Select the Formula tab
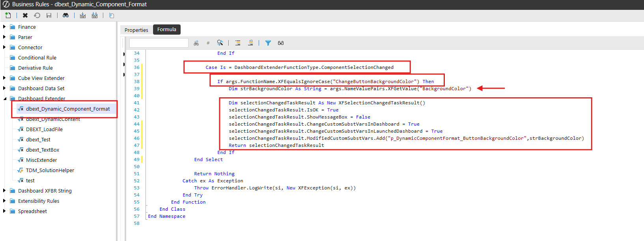 pos(167,30)
